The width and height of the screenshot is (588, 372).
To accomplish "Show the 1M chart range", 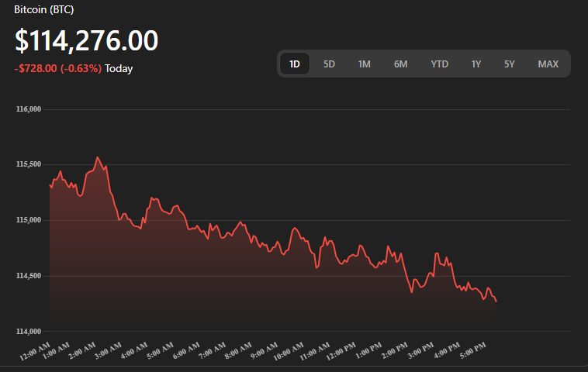I will coord(364,64).
